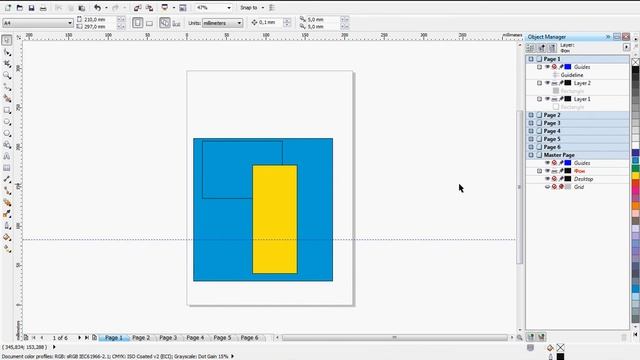
Task: Switch to Page 2 tab
Action: 141,338
